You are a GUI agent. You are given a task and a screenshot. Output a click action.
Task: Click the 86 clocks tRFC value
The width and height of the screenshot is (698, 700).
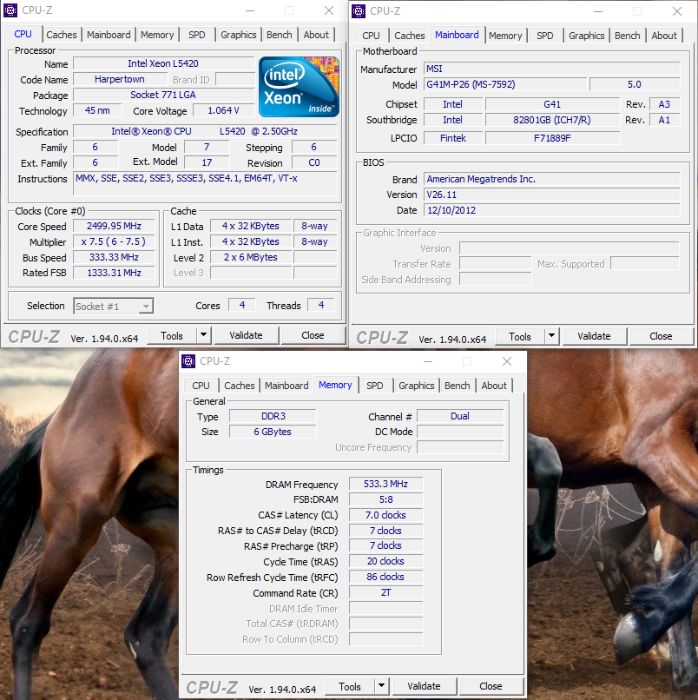(x=386, y=577)
